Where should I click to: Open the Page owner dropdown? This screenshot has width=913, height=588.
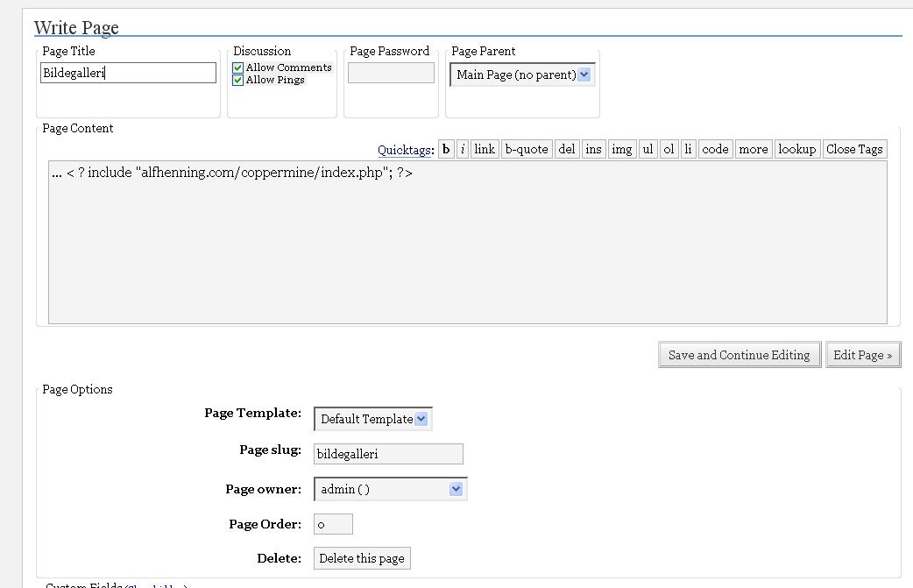pos(391,489)
